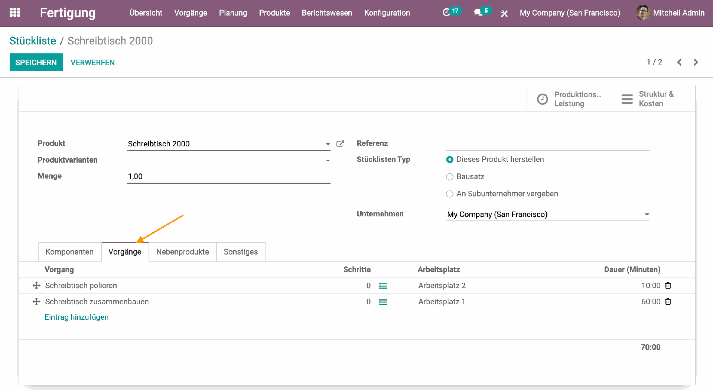The width and height of the screenshot is (713, 392).
Task: Select Bausatz radio option
Action: pyautogui.click(x=450, y=176)
